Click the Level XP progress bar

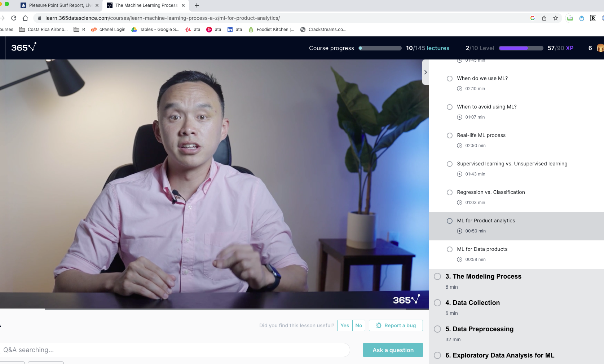(521, 48)
